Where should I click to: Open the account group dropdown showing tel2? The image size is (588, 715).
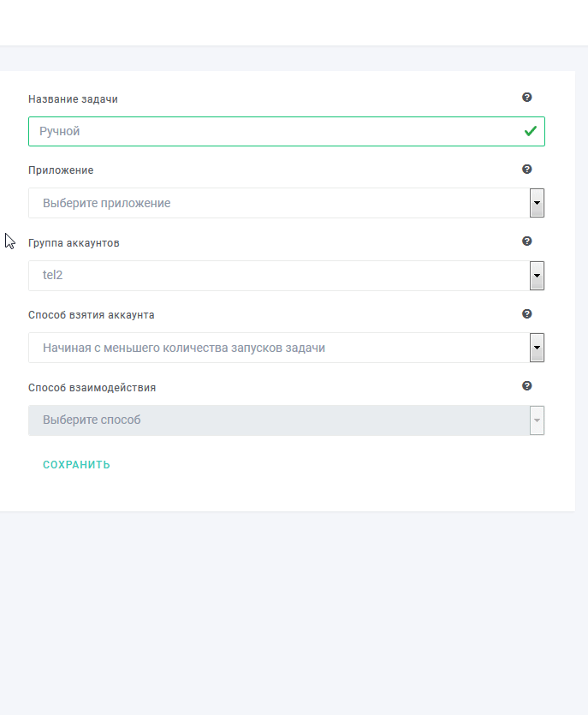coord(287,276)
